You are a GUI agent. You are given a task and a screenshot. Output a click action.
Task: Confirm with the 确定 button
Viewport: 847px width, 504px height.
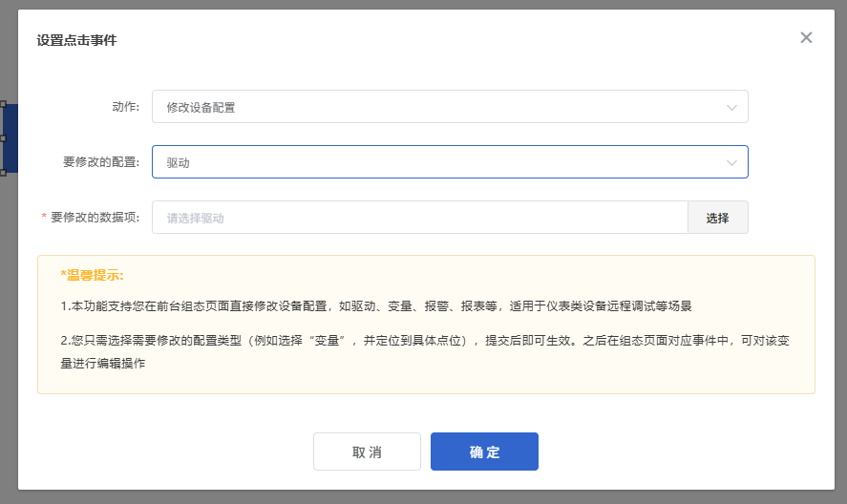pyautogui.click(x=484, y=451)
